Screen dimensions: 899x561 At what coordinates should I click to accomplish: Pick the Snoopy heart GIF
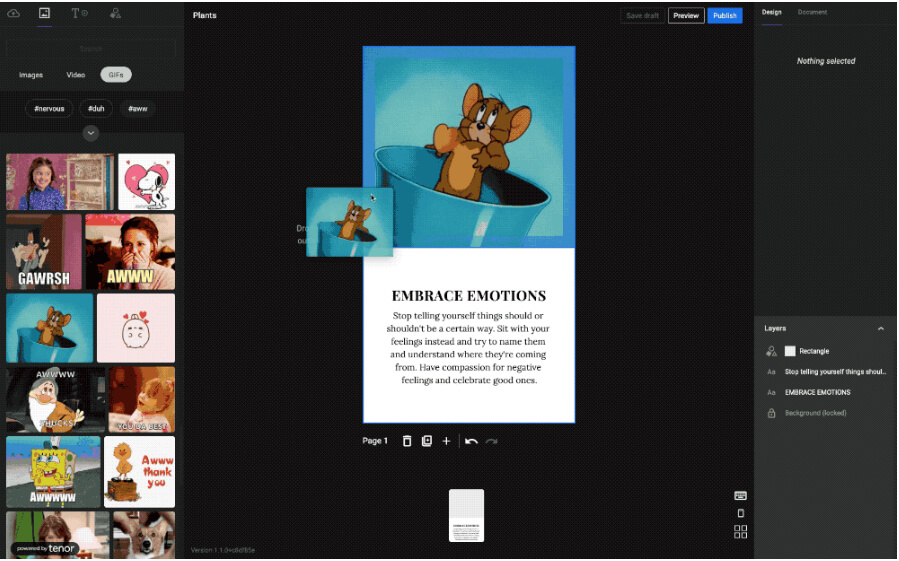tap(147, 182)
